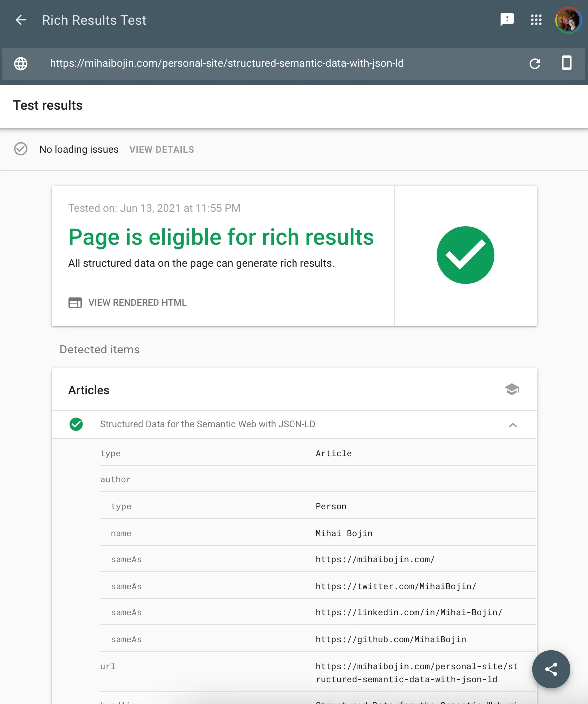Open the send feedback icon

point(507,20)
